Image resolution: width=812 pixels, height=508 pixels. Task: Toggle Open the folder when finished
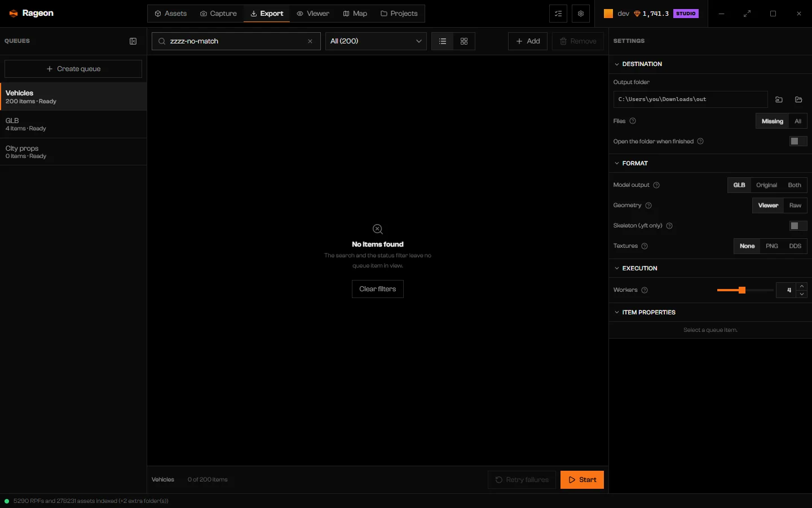798,141
